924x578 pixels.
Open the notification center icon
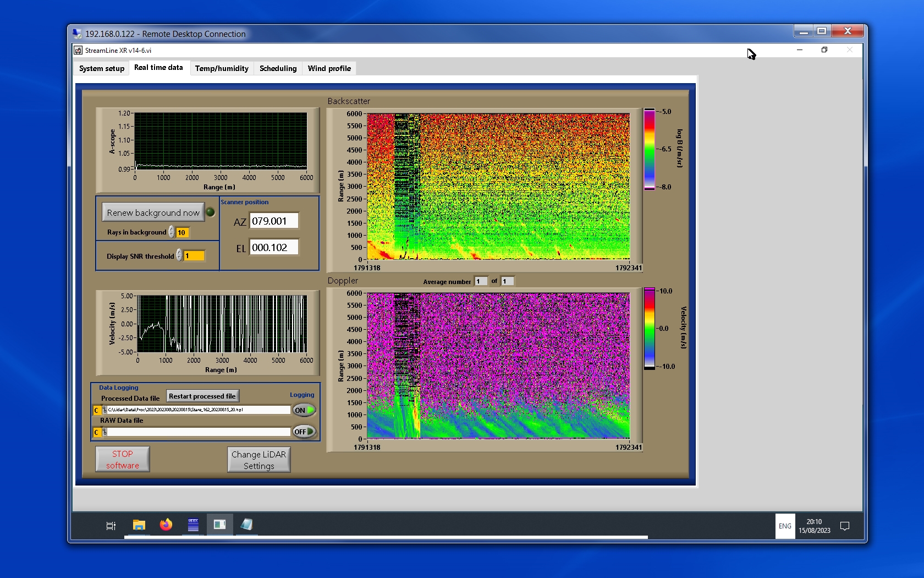coord(845,526)
